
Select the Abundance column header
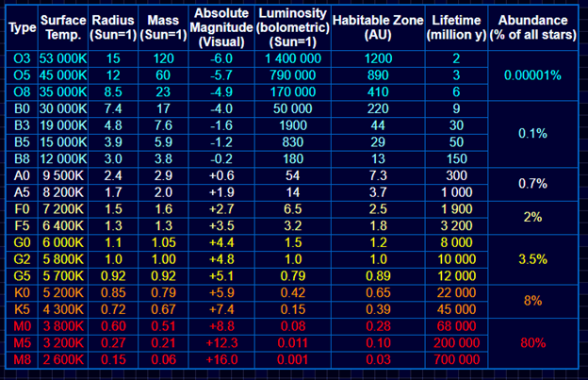click(533, 27)
